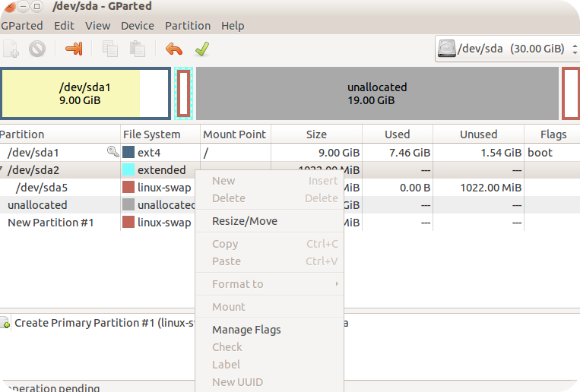This screenshot has height=392, width=580.
Task: Select the /dev/sda2 extended block in disk map
Action: coord(184,93)
